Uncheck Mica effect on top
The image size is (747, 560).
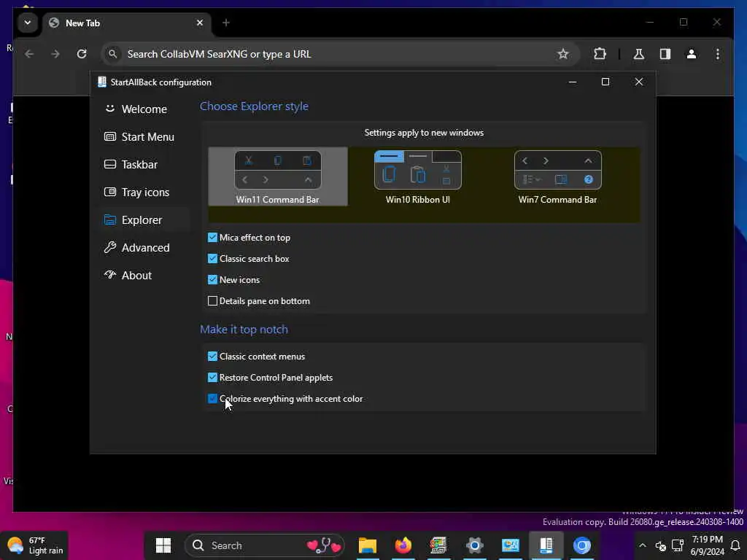pyautogui.click(x=212, y=237)
